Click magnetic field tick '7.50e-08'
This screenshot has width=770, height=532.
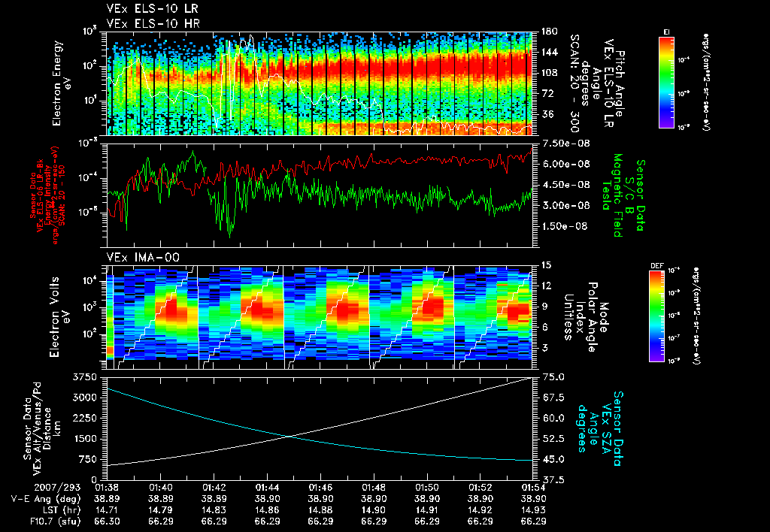(x=565, y=144)
